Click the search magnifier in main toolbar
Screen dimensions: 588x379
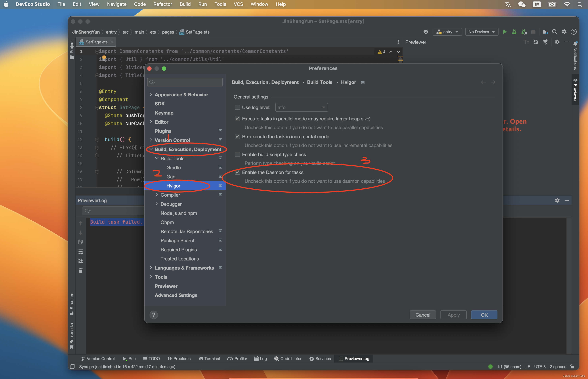click(x=555, y=32)
